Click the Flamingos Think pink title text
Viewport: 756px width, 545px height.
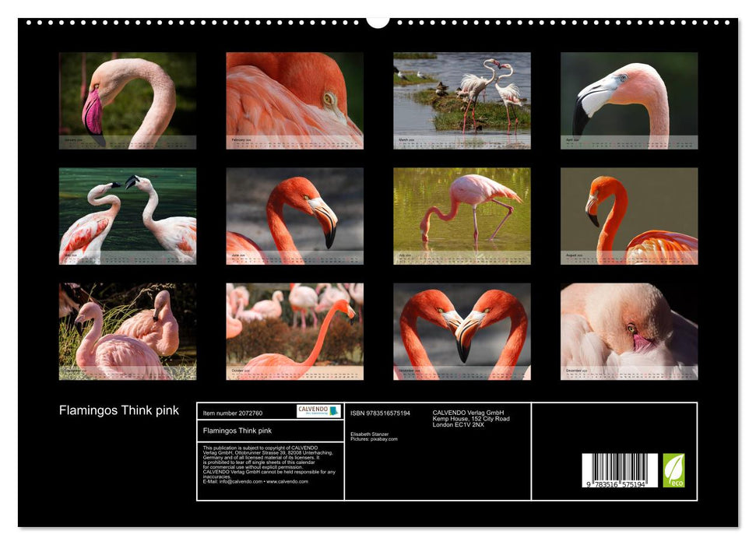click(118, 408)
